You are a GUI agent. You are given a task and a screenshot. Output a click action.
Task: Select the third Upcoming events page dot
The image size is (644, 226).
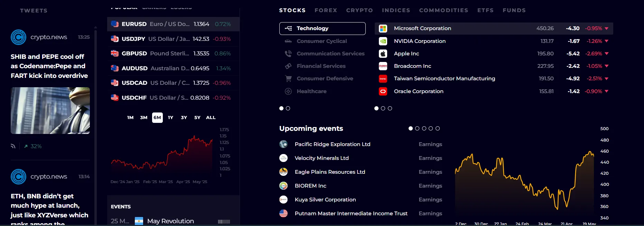(424, 128)
